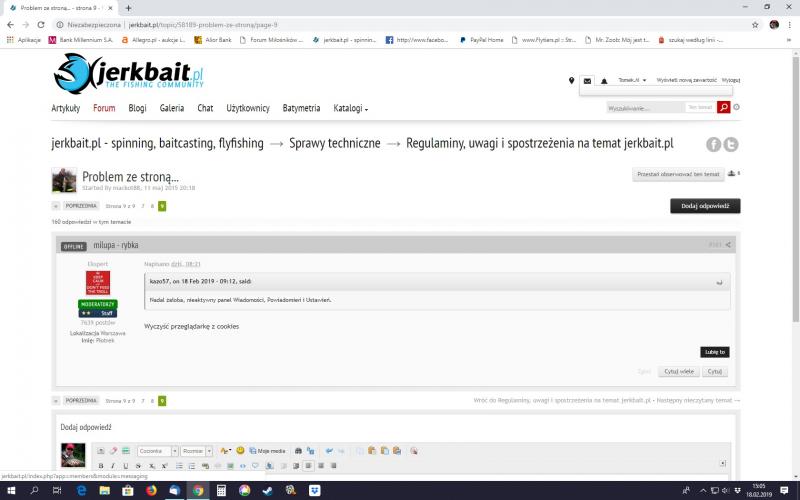Toggle the 'Lubię to' like button

pos(714,352)
